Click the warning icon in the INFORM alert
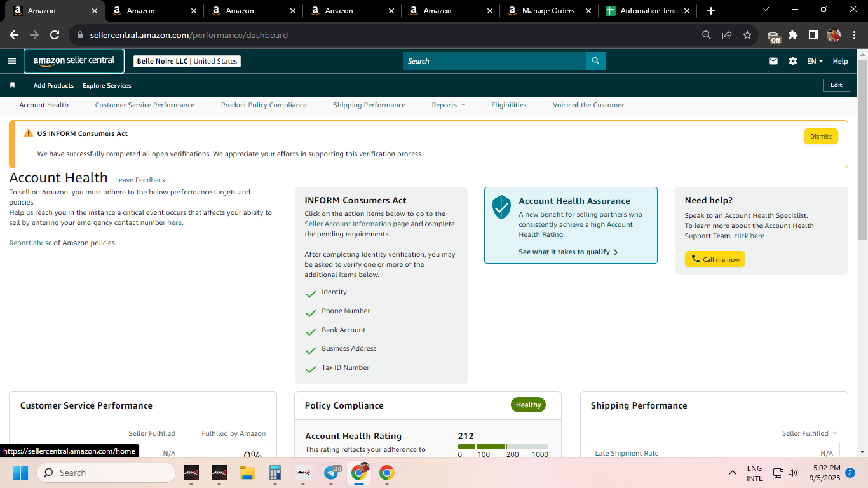The width and height of the screenshot is (868, 488). (x=29, y=133)
